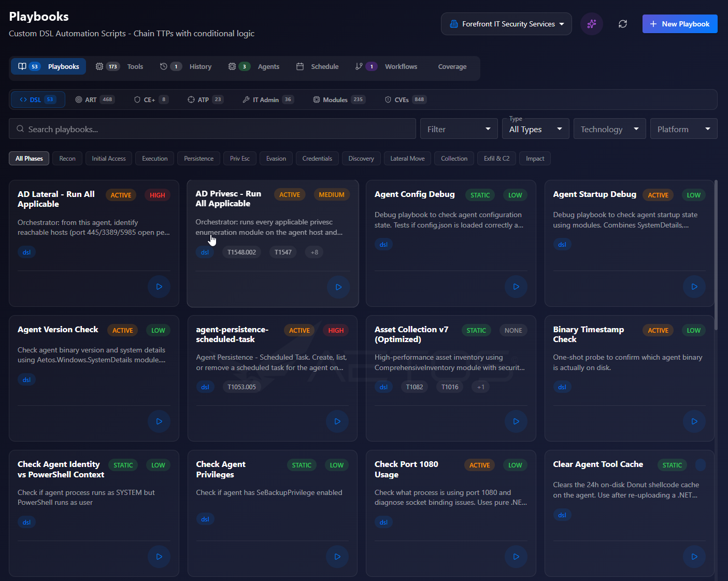Filter by the Lateral Move phase
The image size is (728, 581).
[x=407, y=159]
